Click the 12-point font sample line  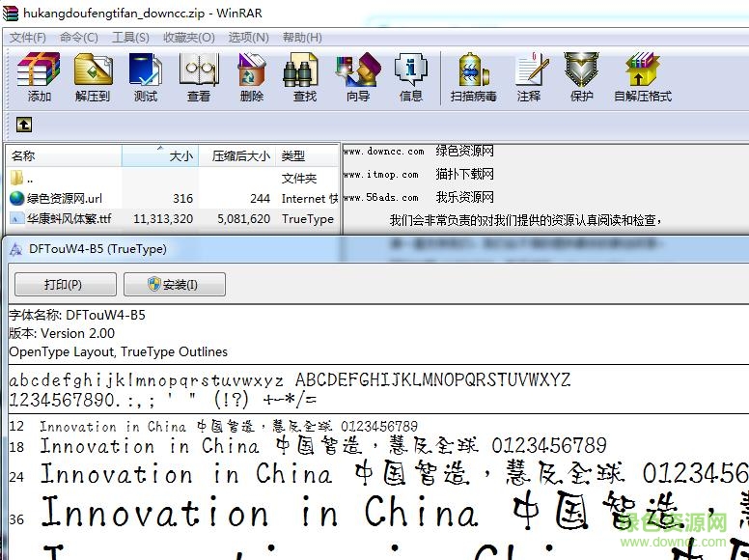pos(229,426)
